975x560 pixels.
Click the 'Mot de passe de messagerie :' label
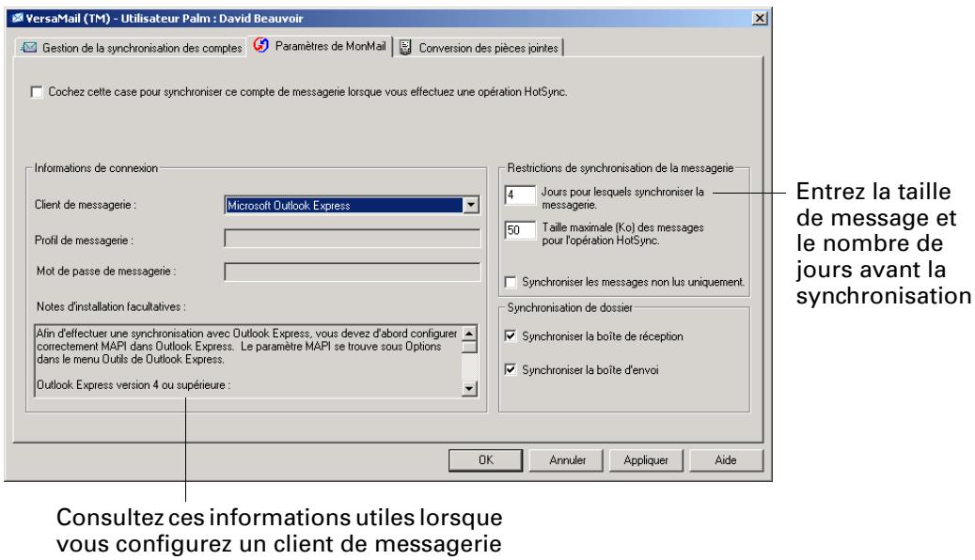106,271
